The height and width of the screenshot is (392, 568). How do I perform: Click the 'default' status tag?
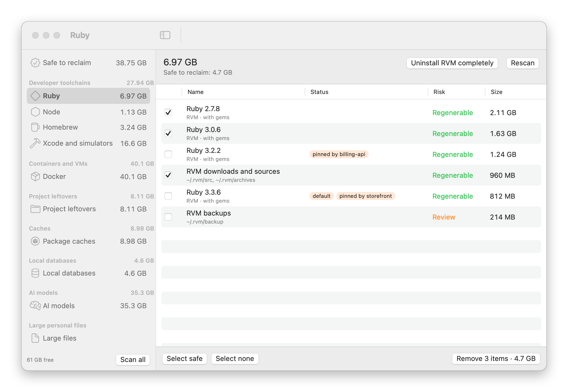(x=322, y=196)
